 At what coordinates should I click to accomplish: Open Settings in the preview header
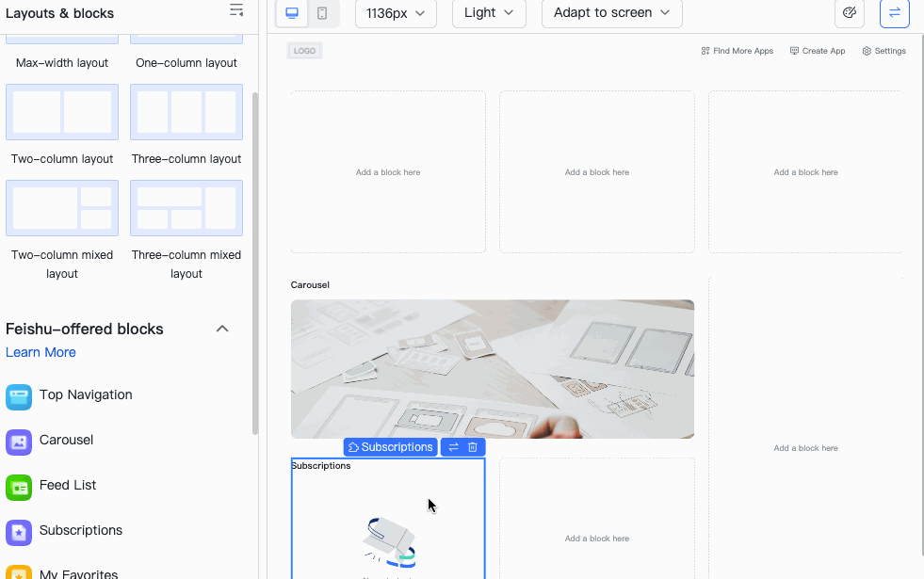(883, 51)
